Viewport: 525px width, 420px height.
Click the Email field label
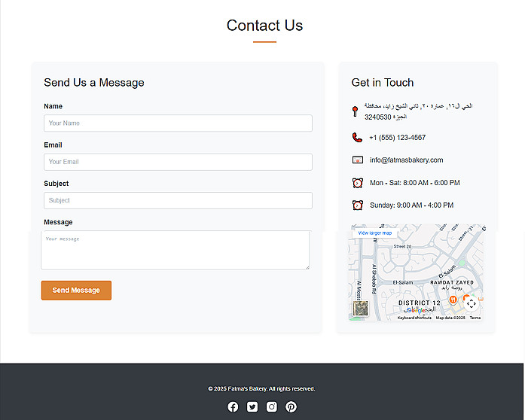coord(53,145)
